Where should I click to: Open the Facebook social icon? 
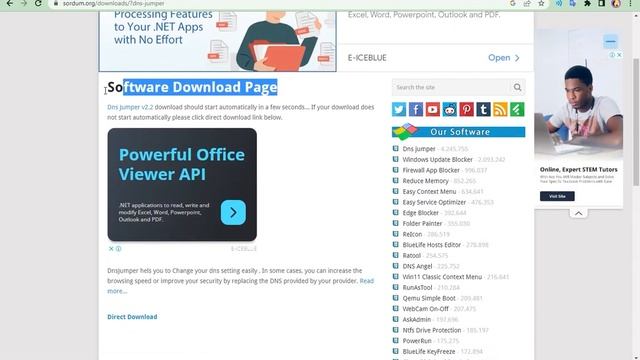click(x=416, y=109)
